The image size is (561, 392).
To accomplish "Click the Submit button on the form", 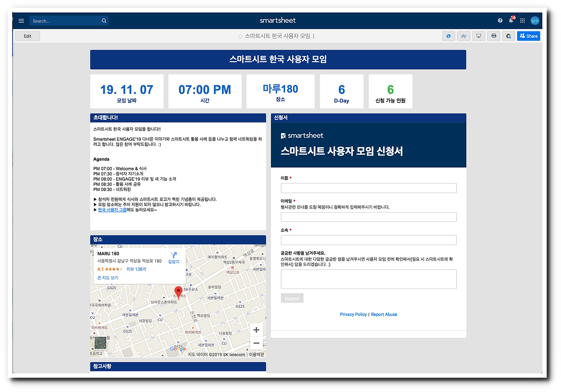I will coord(292,298).
